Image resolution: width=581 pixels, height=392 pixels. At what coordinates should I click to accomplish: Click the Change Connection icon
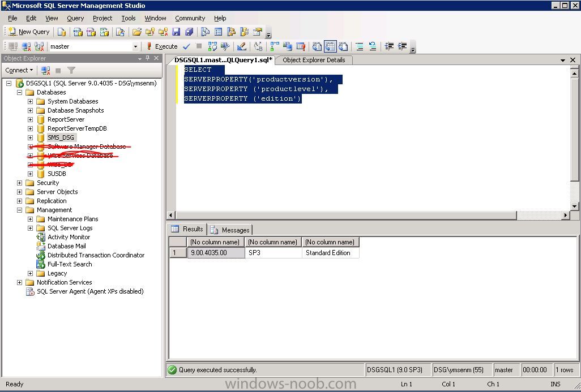(x=39, y=46)
